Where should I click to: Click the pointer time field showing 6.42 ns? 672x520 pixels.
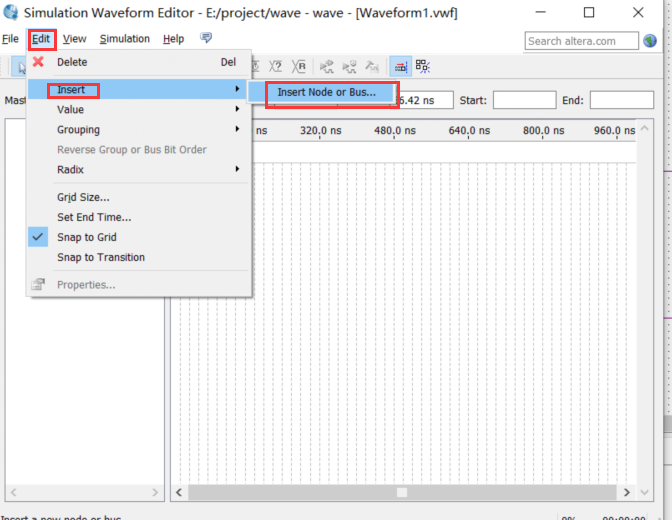(425, 100)
